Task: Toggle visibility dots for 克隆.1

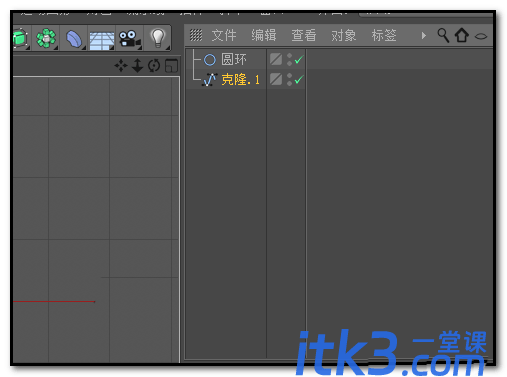Action: tap(289, 79)
